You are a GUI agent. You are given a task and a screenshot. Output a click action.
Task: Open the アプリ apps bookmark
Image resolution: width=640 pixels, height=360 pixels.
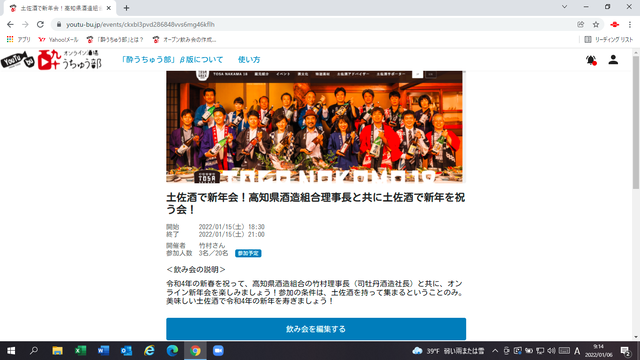pos(19,40)
